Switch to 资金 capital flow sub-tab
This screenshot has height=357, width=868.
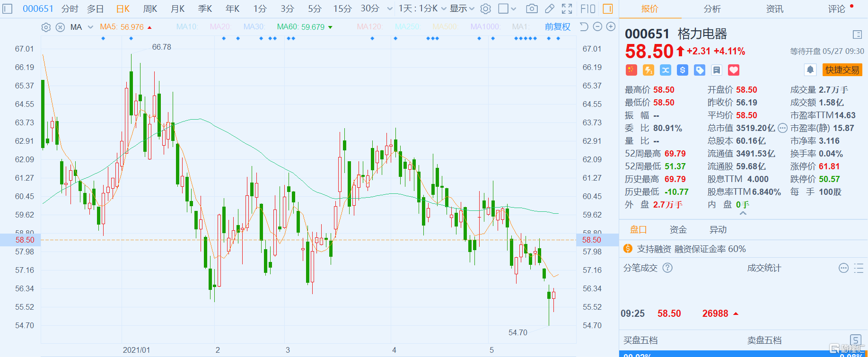coord(678,230)
